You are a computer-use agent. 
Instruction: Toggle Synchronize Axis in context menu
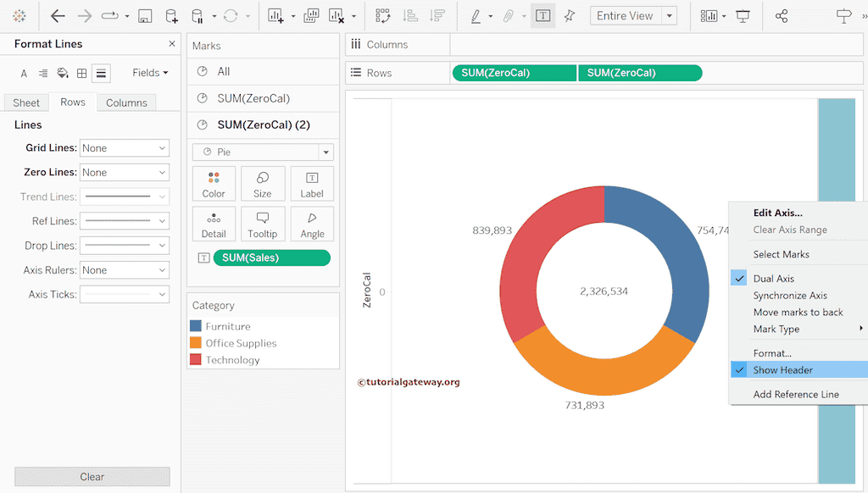(x=790, y=296)
